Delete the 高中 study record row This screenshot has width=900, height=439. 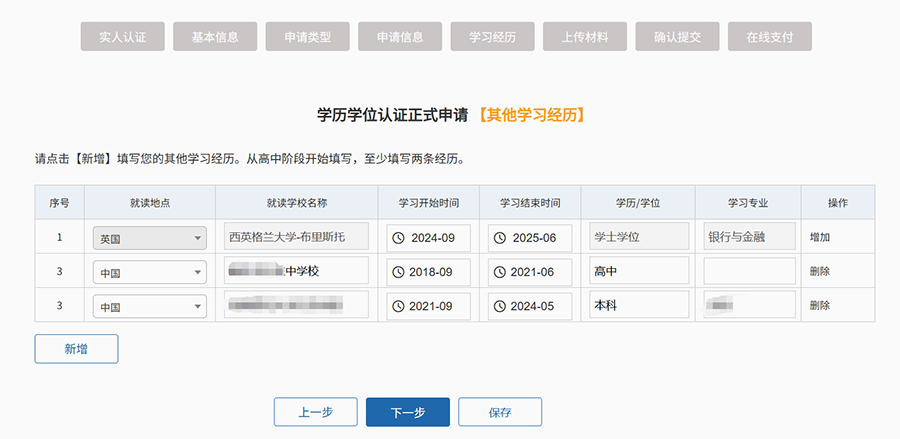820,272
